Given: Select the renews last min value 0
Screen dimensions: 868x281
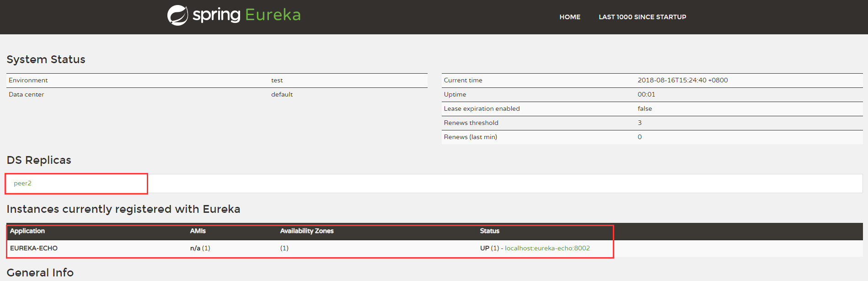Looking at the screenshot, I should coord(640,137).
